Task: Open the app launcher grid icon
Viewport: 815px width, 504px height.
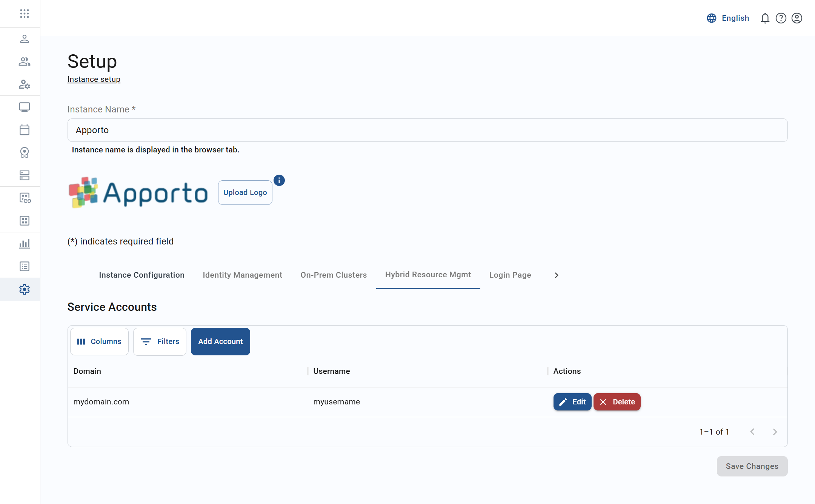Action: click(25, 14)
